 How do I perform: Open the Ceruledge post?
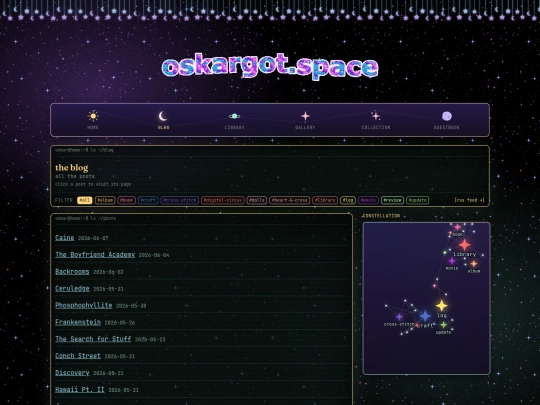(x=72, y=288)
